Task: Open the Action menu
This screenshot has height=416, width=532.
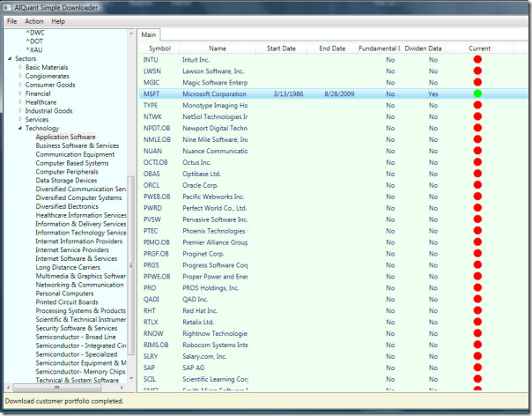Action: 34,21
